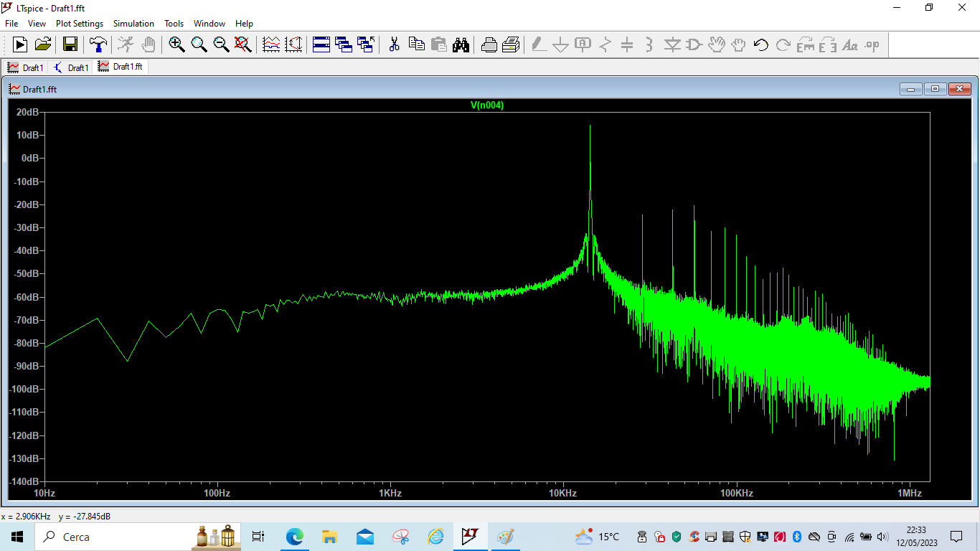Screen dimensions: 980x551
Task: Open the Plot Settings menu
Action: coord(80,24)
